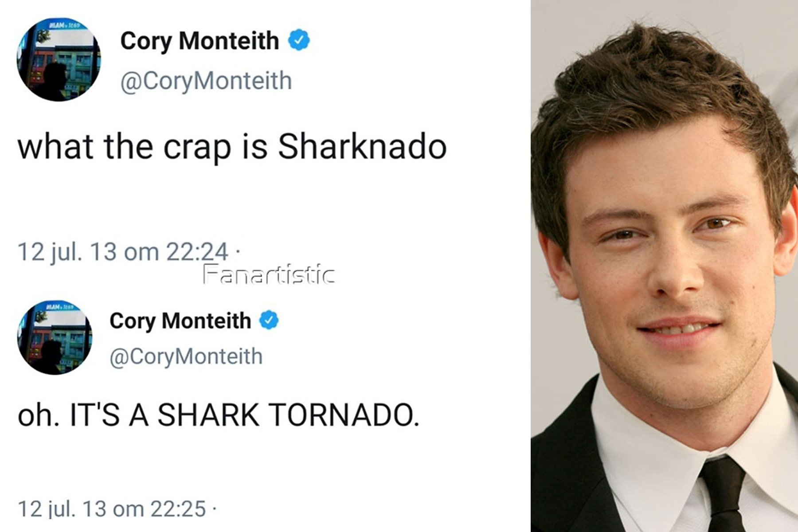Click the word "Sharknado" in the first tweet
This screenshot has width=798, height=532.
[362, 147]
